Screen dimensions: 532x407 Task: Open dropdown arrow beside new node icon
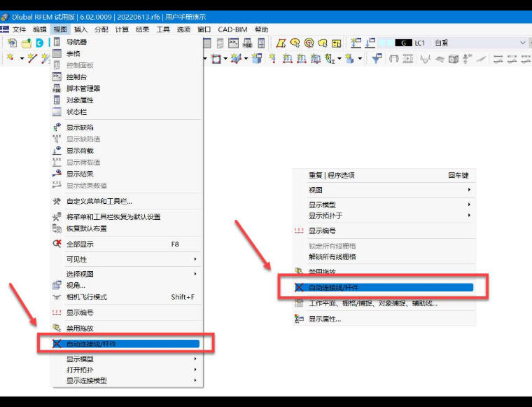click(22, 59)
